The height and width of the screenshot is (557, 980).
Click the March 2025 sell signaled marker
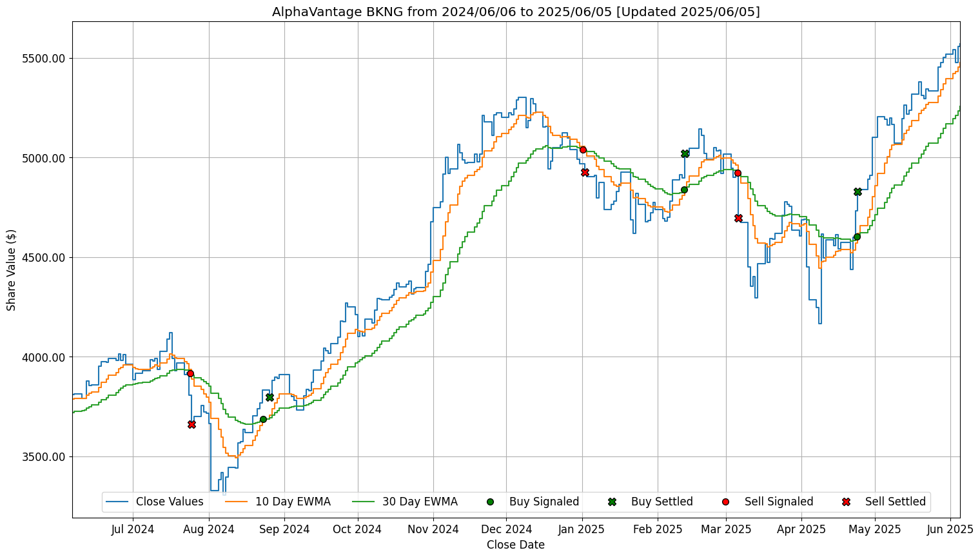pyautogui.click(x=738, y=173)
